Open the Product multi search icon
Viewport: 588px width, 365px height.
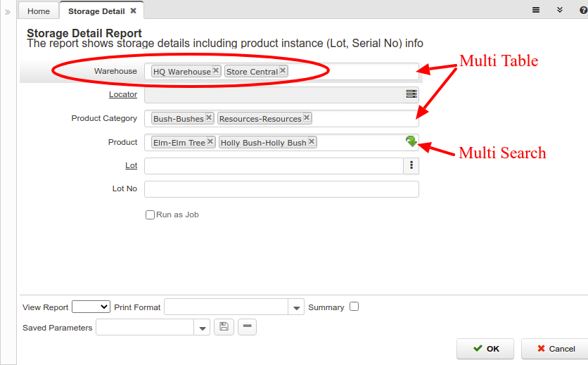click(x=411, y=142)
